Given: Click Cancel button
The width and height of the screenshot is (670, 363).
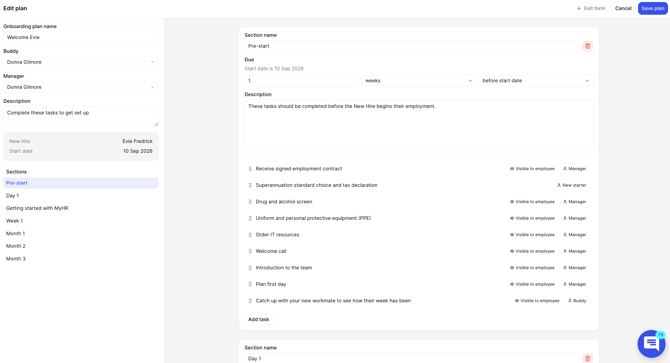Looking at the screenshot, I should point(623,9).
